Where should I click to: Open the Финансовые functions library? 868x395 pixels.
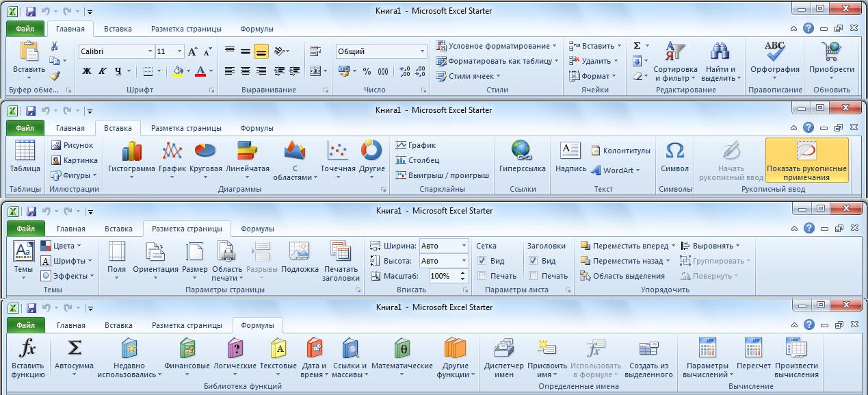187,349
